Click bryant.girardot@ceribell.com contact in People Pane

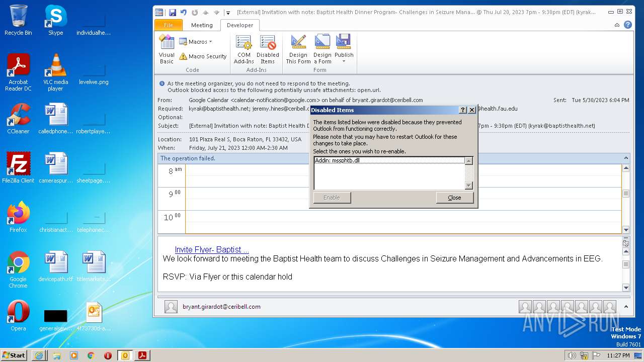(x=221, y=307)
